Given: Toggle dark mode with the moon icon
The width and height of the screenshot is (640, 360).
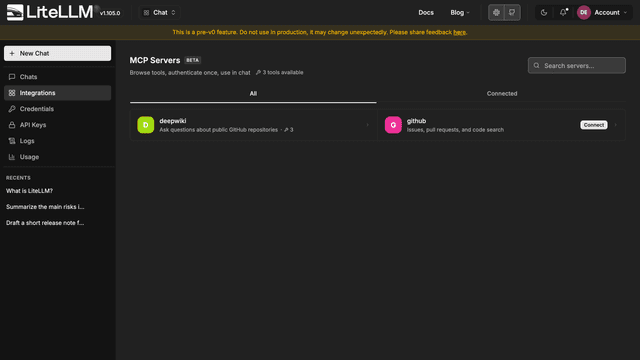Looking at the screenshot, I should (544, 13).
